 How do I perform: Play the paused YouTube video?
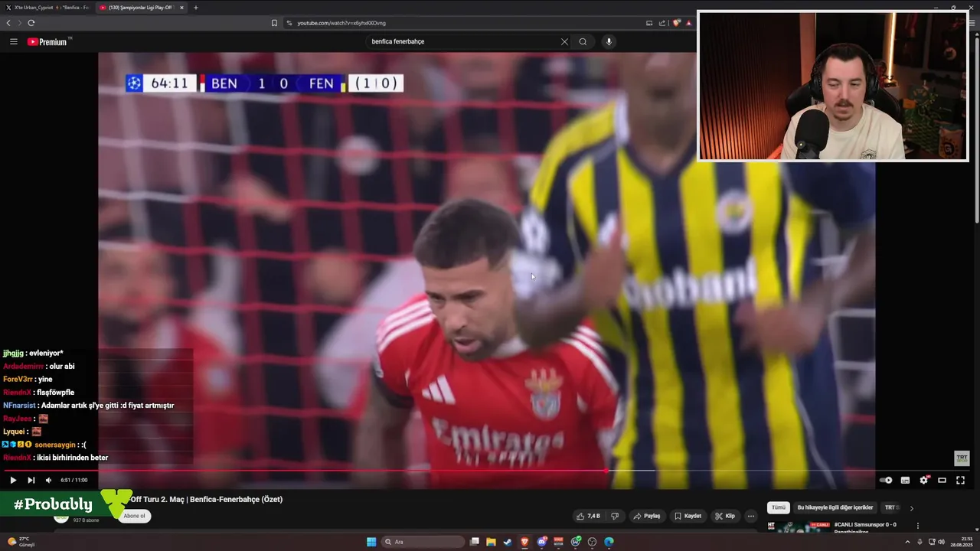tap(13, 480)
